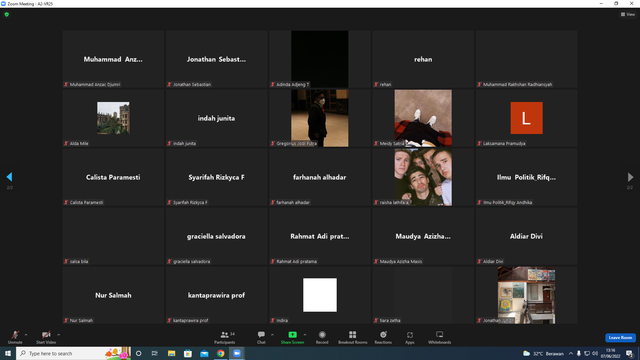This screenshot has width=640, height=360.
Task: Click the name label 'Rahmat Adi pratama'
Action: point(296,261)
